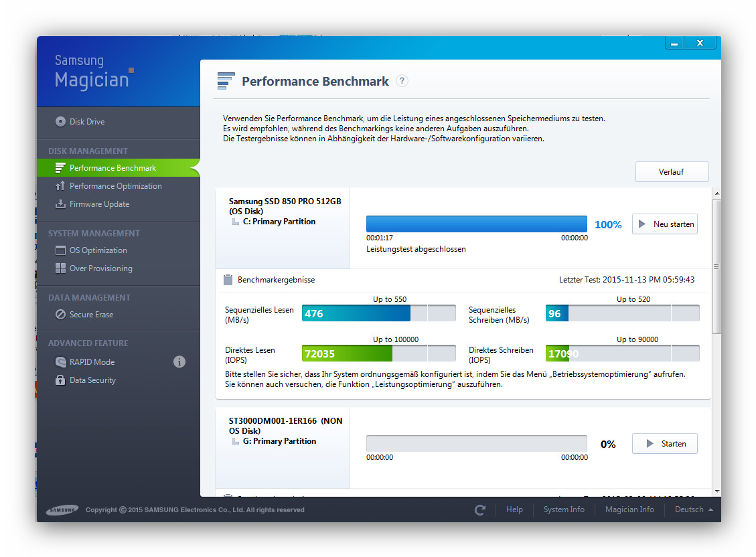This screenshot has height=557, width=756.
Task: Click the ST3000DM001 0% progress bar
Action: pyautogui.click(x=476, y=444)
